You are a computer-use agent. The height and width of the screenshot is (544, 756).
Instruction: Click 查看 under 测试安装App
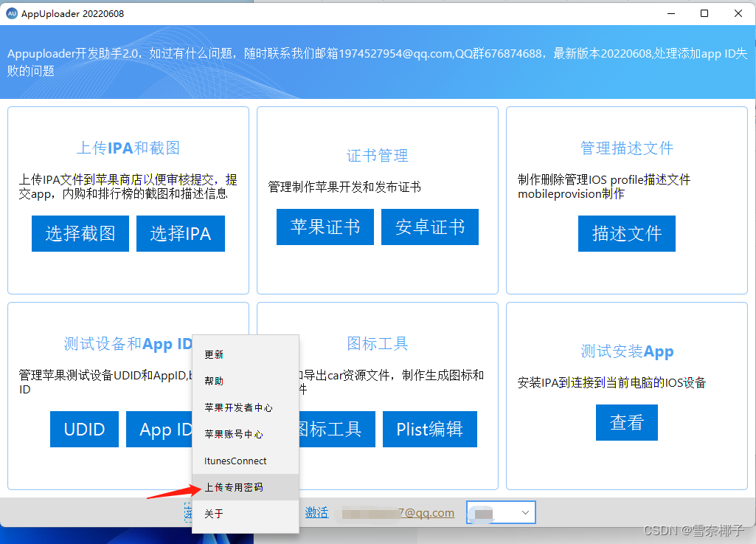626,422
